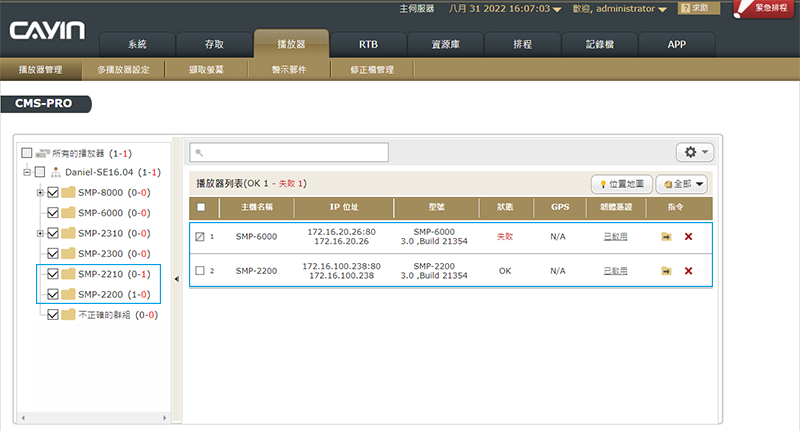Click the red X on SMP-6000 row
800x431 pixels.
point(688,237)
